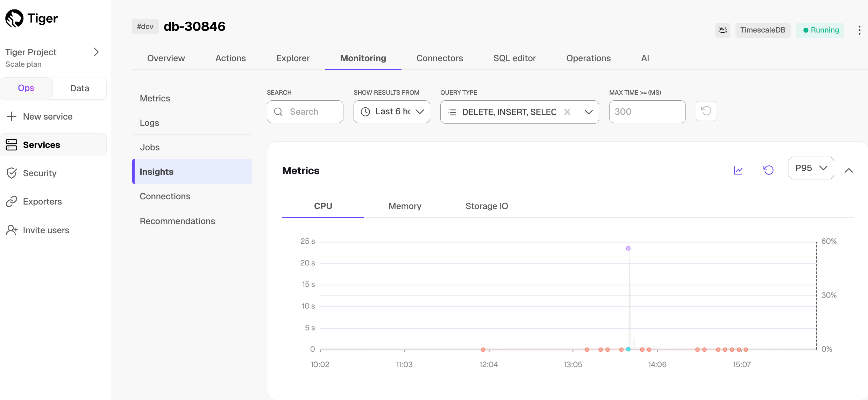Viewport: 868px width, 400px height.
Task: Click the AWS cloud provider icon
Action: pyautogui.click(x=723, y=30)
